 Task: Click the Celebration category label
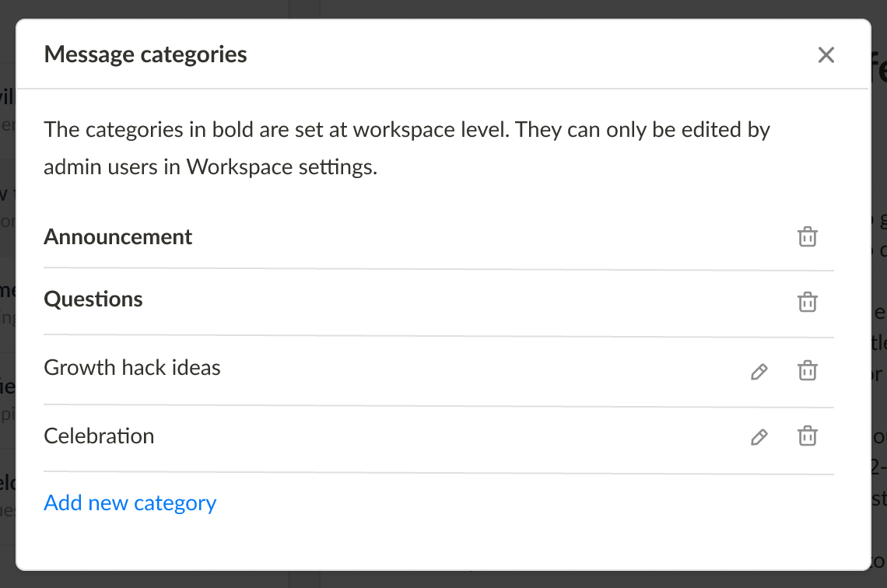(99, 436)
